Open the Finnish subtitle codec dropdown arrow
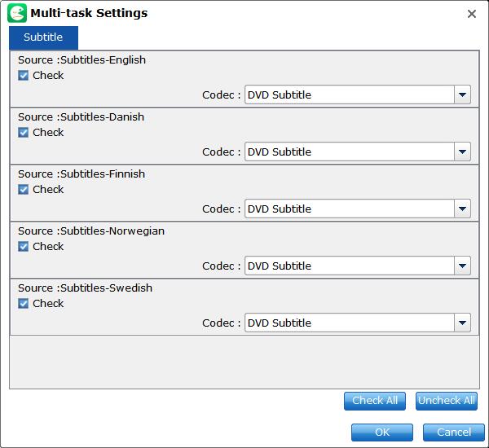This screenshot has width=489, height=448. (x=462, y=209)
